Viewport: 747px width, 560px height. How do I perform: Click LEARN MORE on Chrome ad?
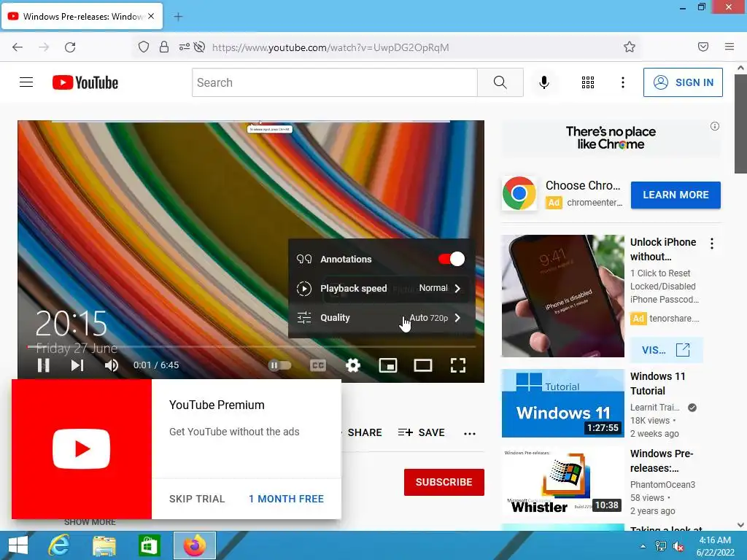click(676, 195)
